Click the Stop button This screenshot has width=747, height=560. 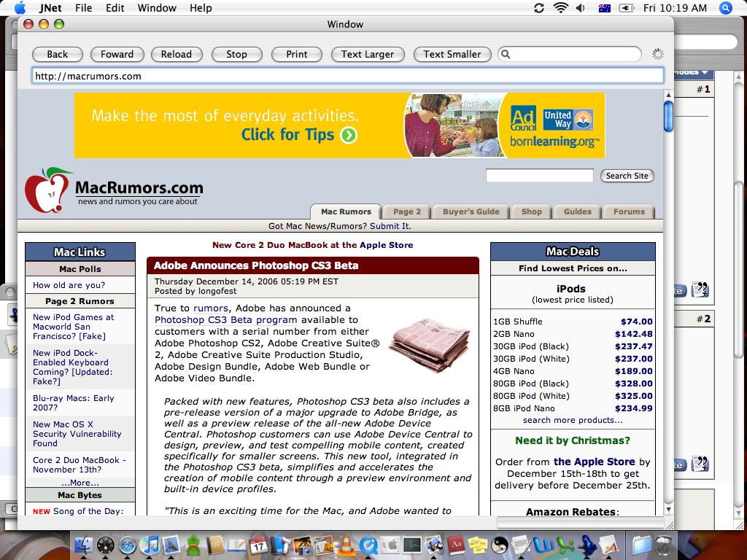click(237, 54)
